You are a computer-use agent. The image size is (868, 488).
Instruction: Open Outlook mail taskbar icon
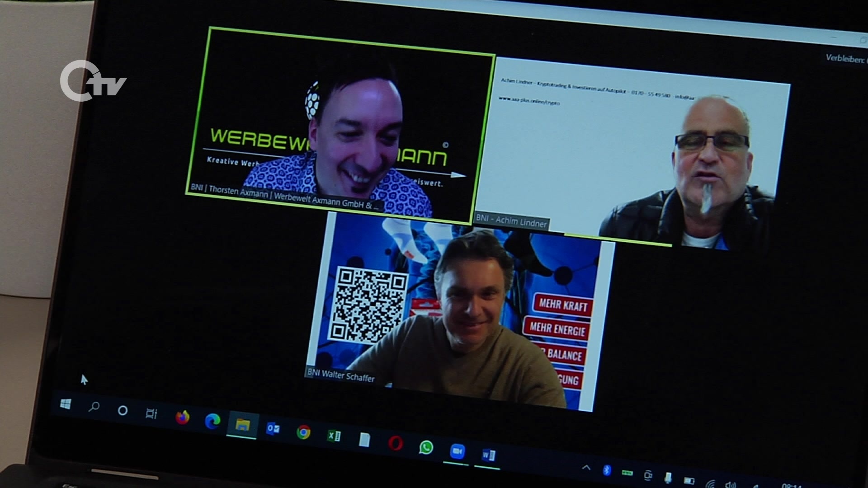273,428
